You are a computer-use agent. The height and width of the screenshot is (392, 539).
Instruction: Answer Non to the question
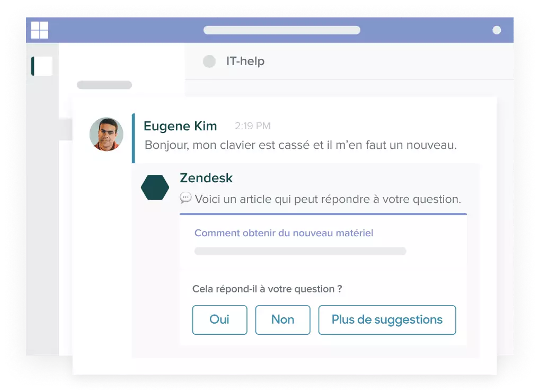point(282,320)
